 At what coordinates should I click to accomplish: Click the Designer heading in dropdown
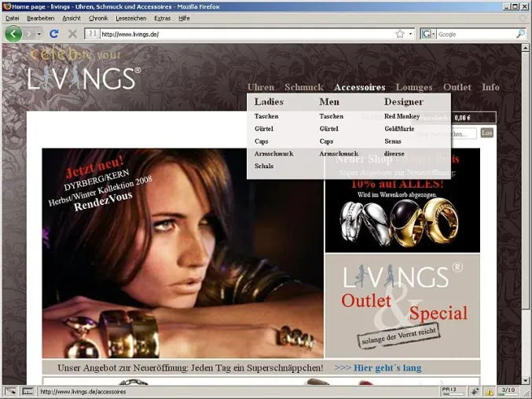[404, 102]
